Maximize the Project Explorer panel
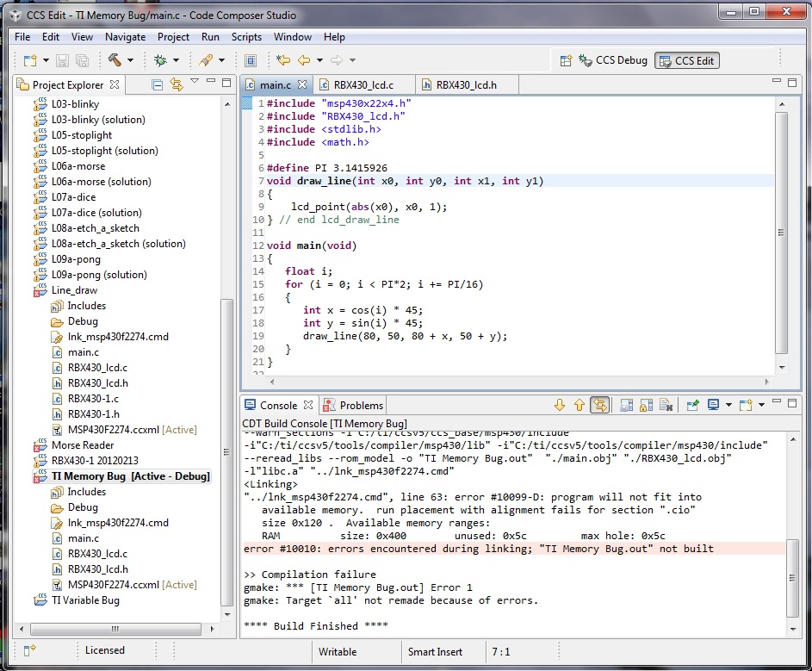 click(x=226, y=83)
